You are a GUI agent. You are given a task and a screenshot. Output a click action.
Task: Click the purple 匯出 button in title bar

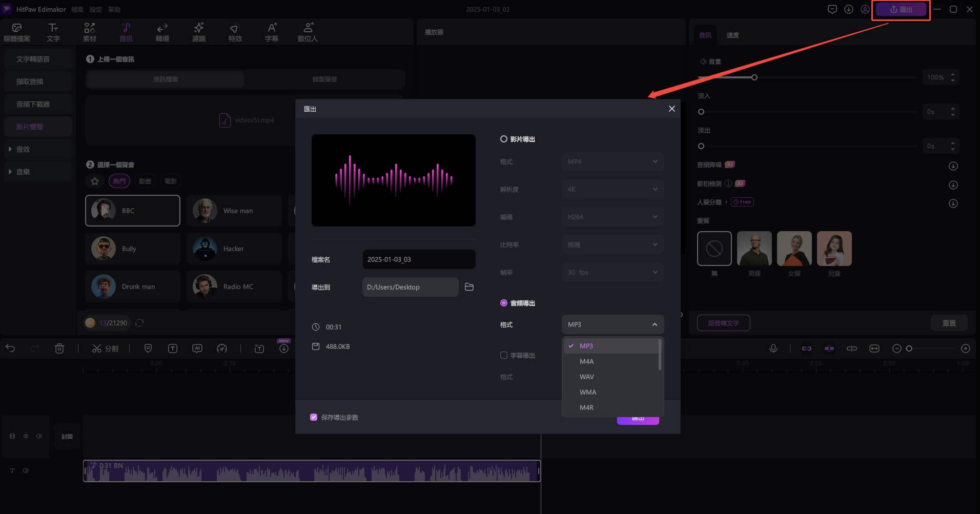[x=901, y=9]
